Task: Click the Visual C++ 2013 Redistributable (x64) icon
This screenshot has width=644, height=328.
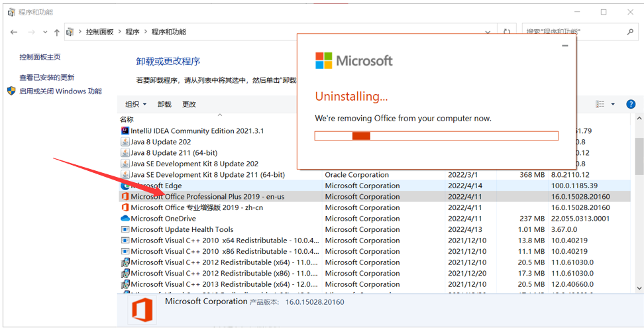Action: coord(125,284)
